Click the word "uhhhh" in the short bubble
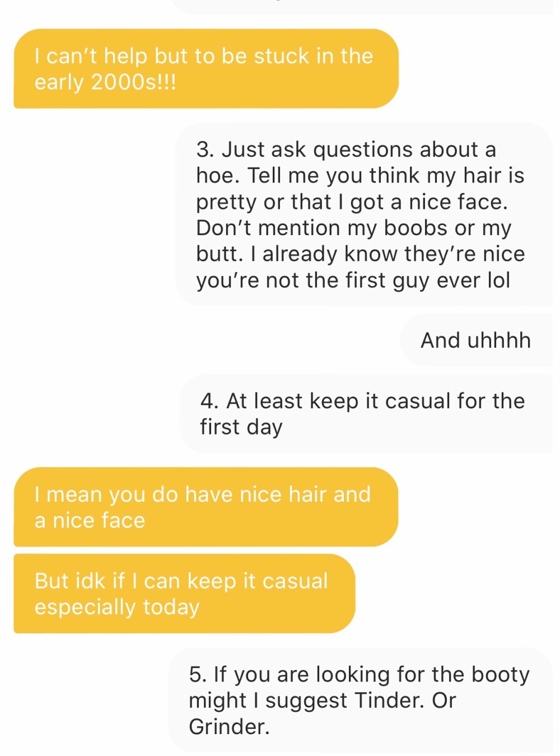Image resolution: width=560 pixels, height=756 pixels. 498,340
